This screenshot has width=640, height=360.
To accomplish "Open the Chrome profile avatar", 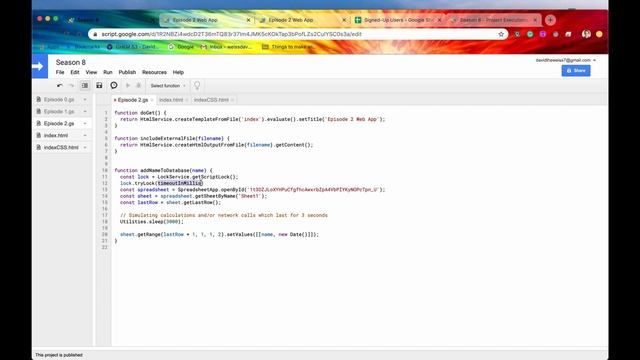I will (587, 34).
